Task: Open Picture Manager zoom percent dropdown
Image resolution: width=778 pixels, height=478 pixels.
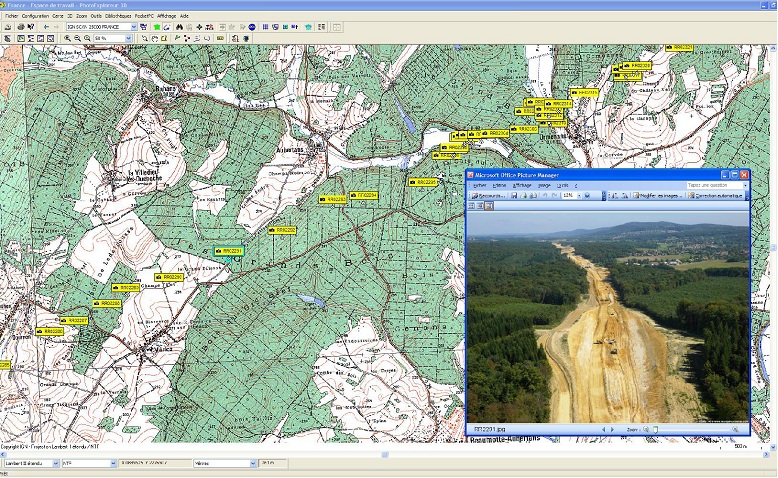Action: coord(579,196)
